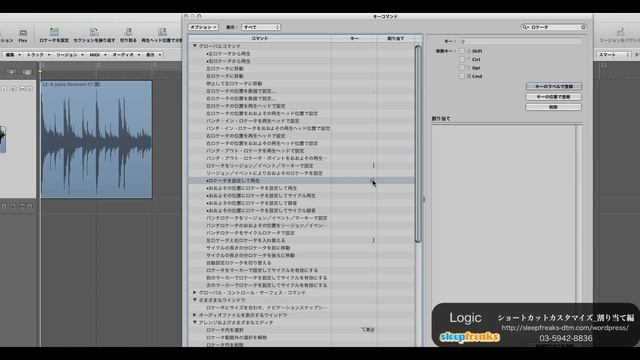Toggle the Cmd modifier checkbox

[462, 76]
